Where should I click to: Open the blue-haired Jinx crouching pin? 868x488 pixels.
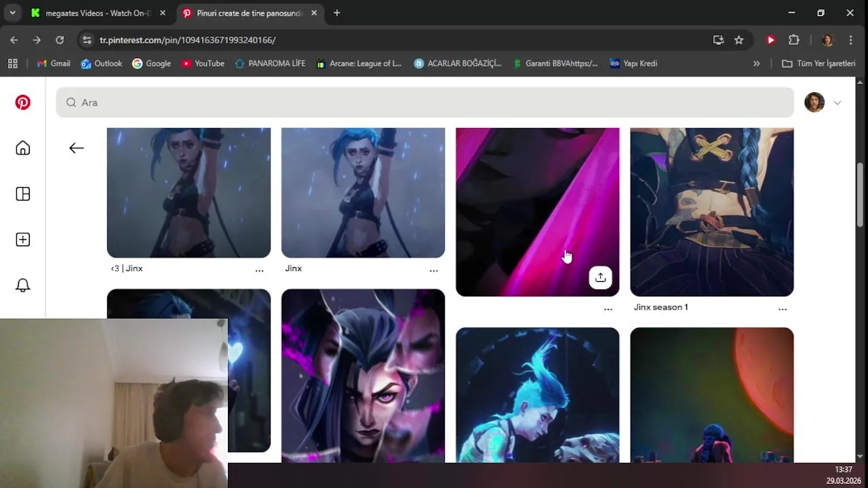(x=537, y=395)
